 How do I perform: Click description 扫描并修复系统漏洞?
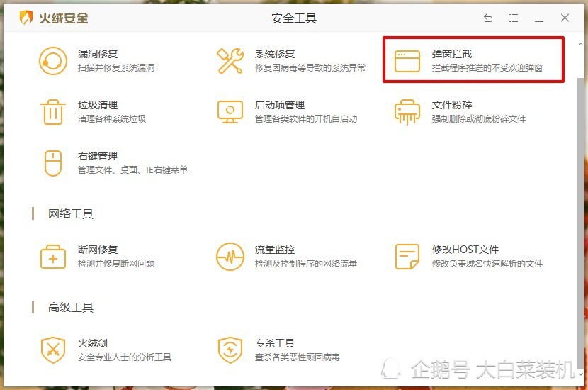pyautogui.click(x=116, y=68)
